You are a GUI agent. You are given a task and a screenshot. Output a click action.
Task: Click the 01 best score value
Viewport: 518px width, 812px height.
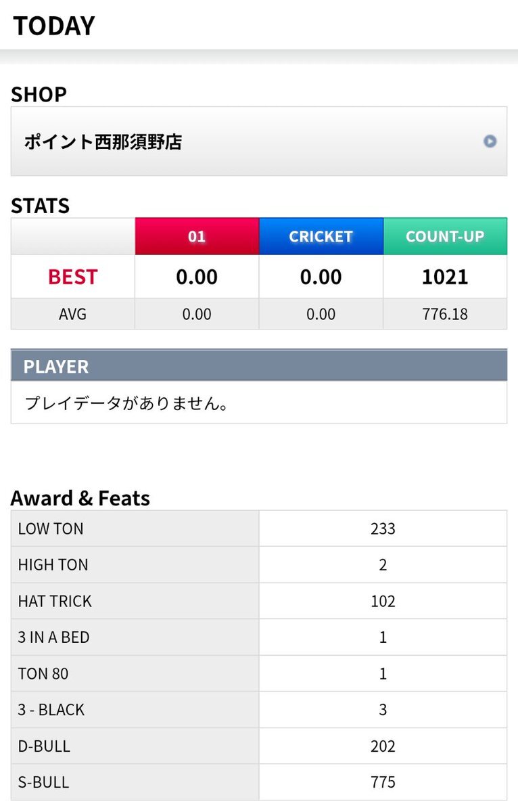point(197,277)
